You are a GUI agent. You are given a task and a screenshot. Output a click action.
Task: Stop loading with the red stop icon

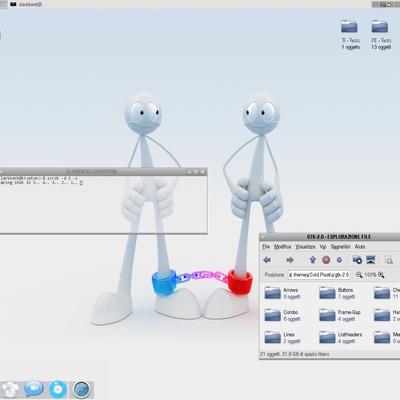point(326,260)
